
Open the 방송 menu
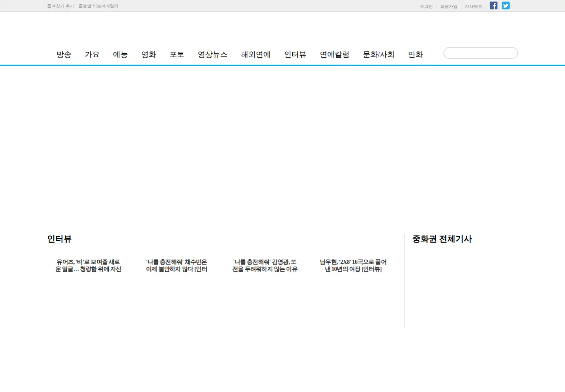click(x=64, y=54)
